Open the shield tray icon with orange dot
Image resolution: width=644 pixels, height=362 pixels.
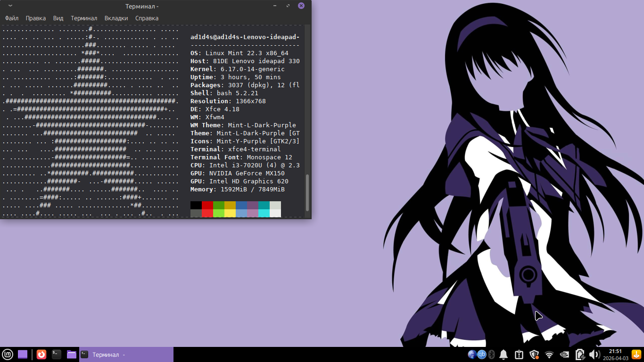(x=534, y=354)
